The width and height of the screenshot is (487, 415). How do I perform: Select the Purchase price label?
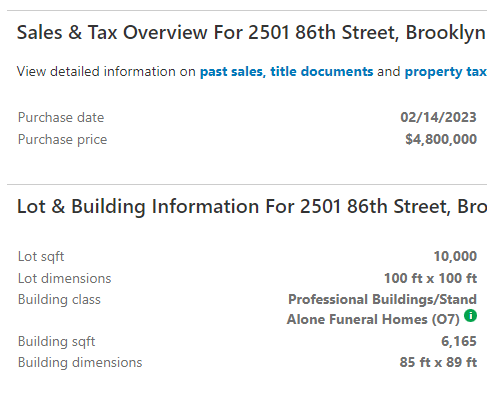pyautogui.click(x=62, y=139)
